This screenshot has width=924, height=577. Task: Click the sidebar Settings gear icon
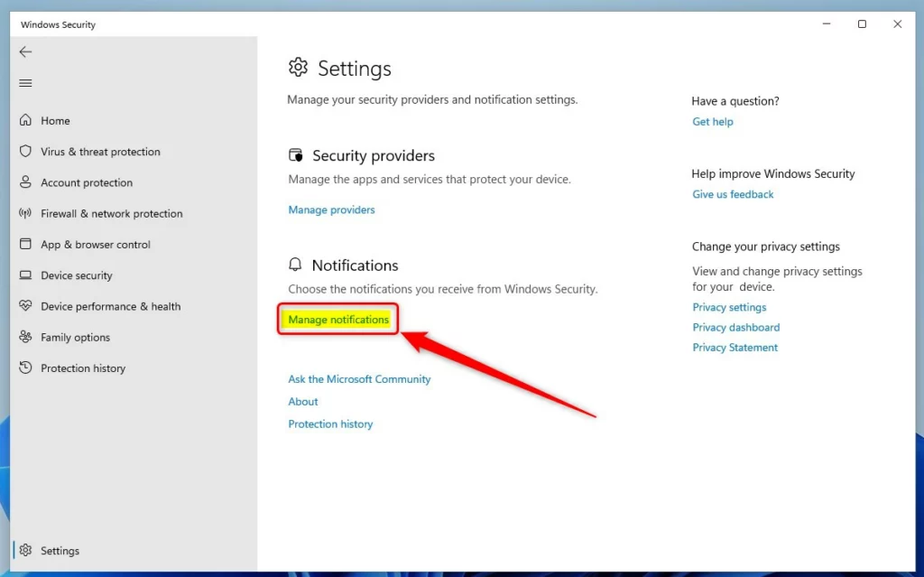(x=25, y=550)
